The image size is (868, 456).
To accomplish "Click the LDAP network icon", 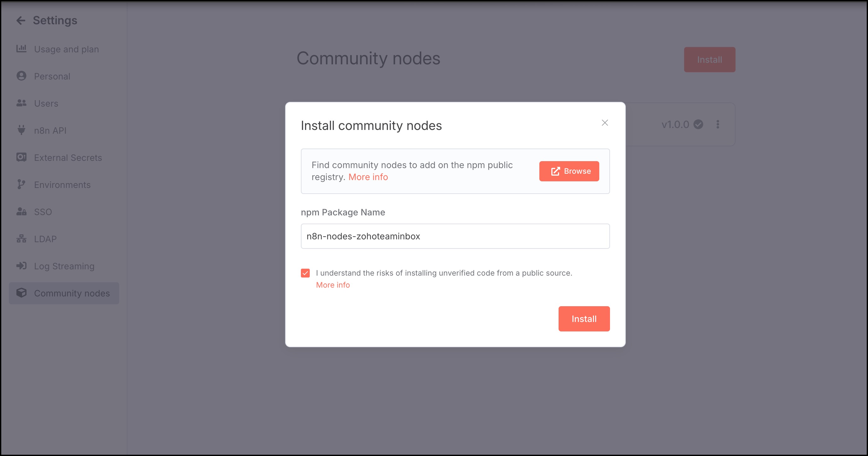I will tap(21, 239).
